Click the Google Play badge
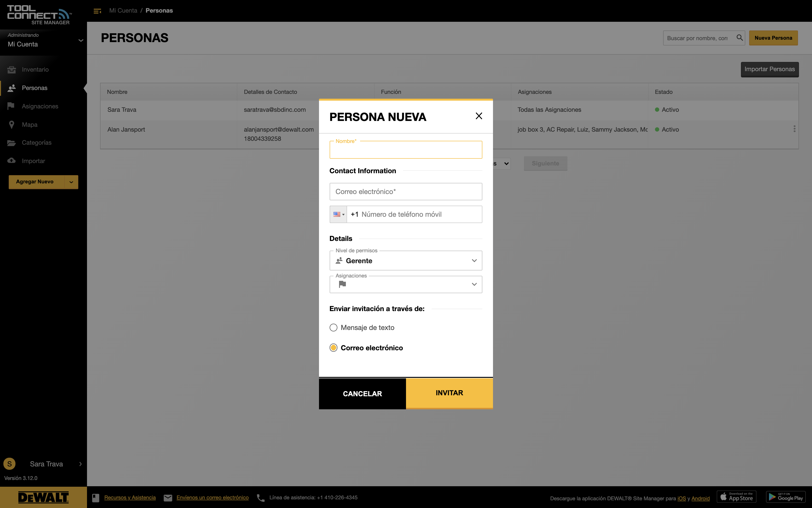Screen dimensions: 812x508 tap(786, 497)
